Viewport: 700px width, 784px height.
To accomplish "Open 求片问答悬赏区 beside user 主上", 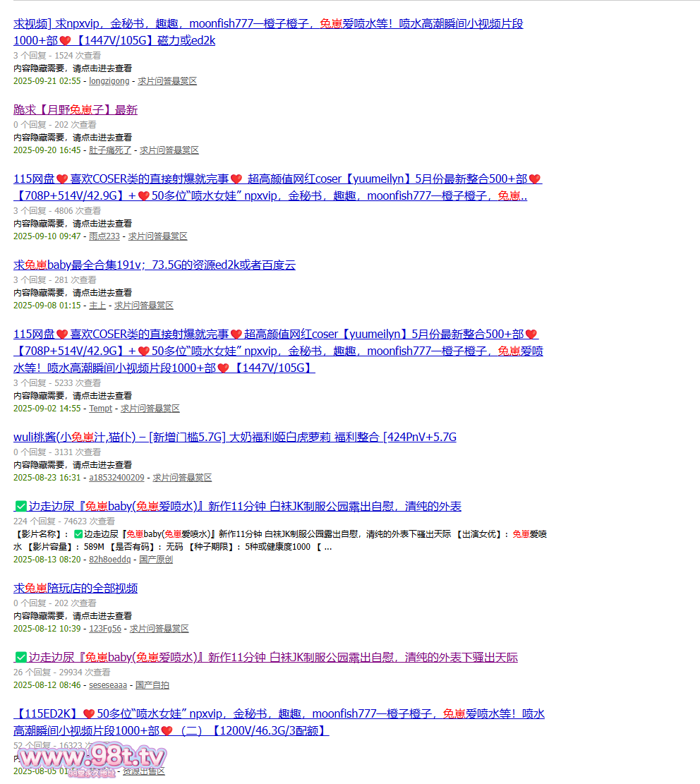I will 144,306.
